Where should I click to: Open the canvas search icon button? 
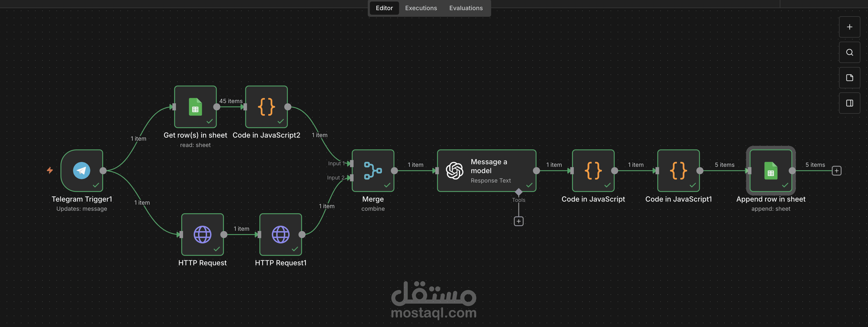coord(849,53)
